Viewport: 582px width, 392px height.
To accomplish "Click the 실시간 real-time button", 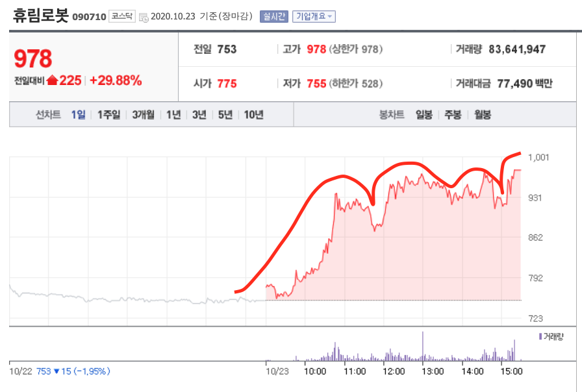I will [274, 16].
